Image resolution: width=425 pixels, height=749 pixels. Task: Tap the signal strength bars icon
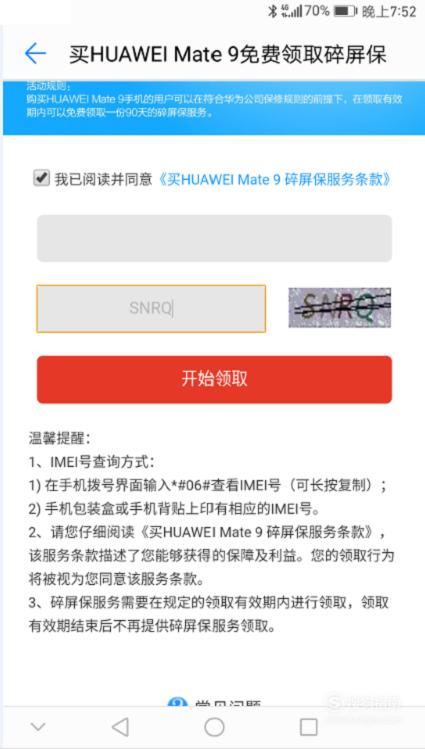(292, 11)
